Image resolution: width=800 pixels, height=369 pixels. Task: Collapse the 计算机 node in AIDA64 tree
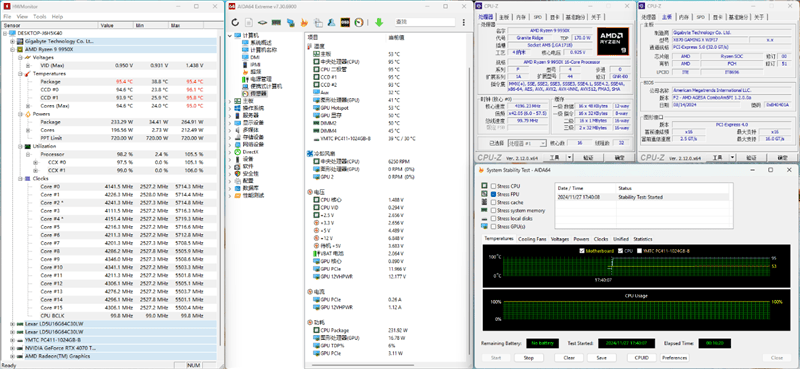point(230,35)
